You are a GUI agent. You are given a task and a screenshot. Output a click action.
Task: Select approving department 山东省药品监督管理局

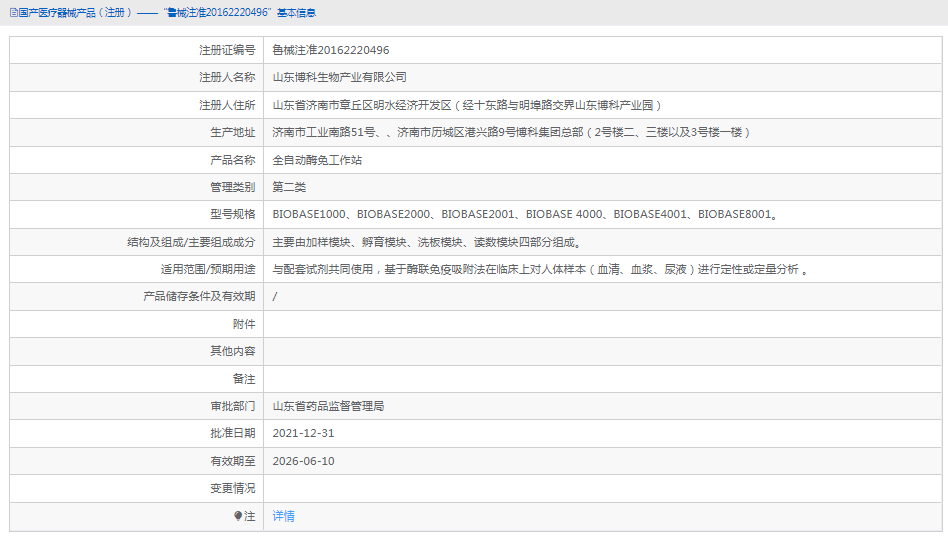328,406
